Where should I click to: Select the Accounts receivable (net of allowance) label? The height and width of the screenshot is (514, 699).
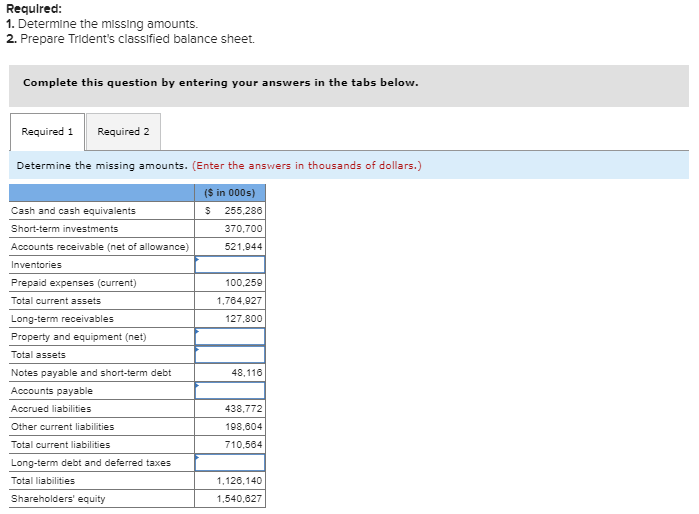(100, 247)
